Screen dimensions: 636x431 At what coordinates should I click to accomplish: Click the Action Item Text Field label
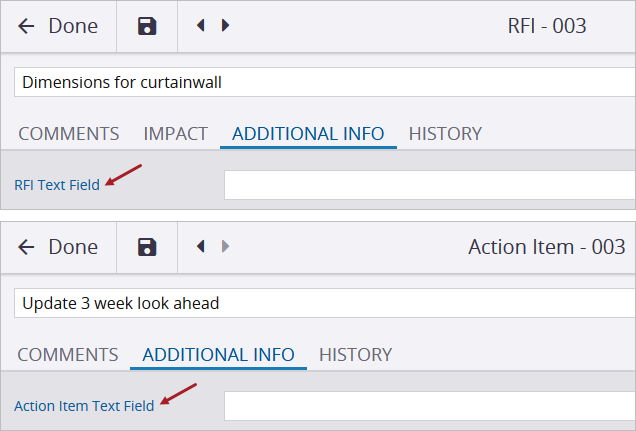pos(84,406)
